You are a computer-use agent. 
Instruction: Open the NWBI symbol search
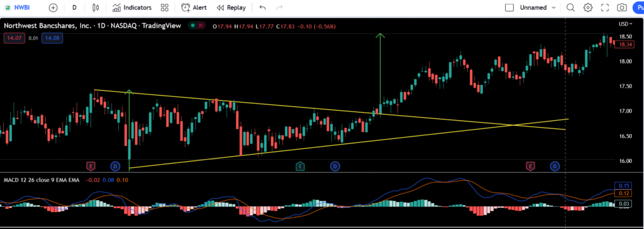click(21, 8)
